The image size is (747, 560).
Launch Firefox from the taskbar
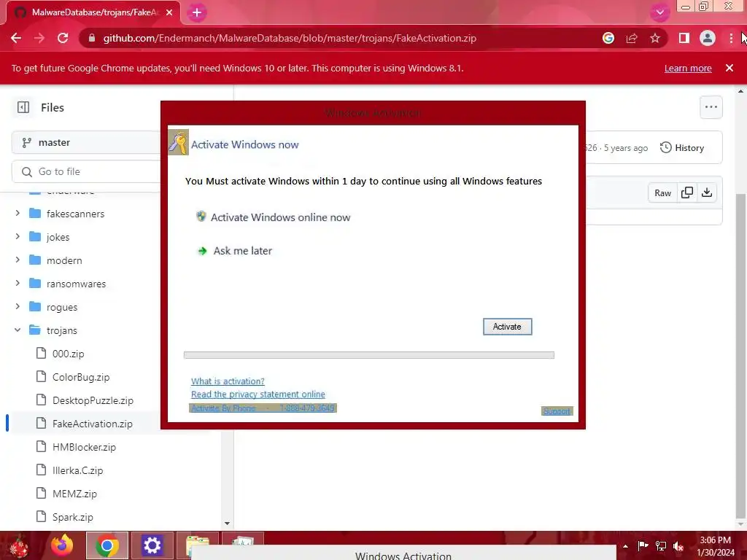(61, 545)
